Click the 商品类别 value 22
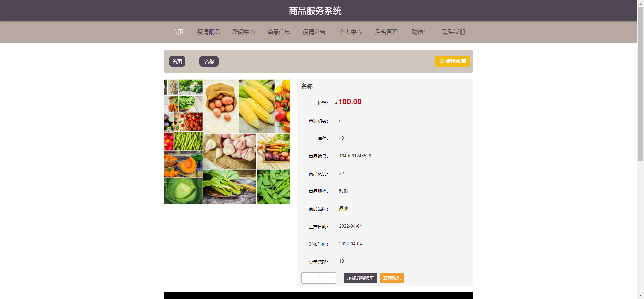This screenshot has height=299, width=644. (x=341, y=174)
